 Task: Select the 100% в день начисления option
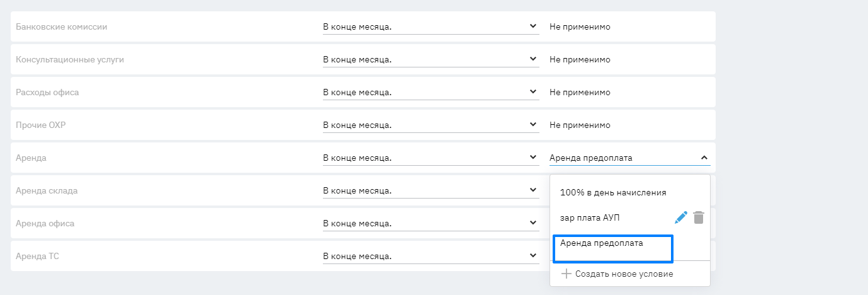(x=612, y=192)
